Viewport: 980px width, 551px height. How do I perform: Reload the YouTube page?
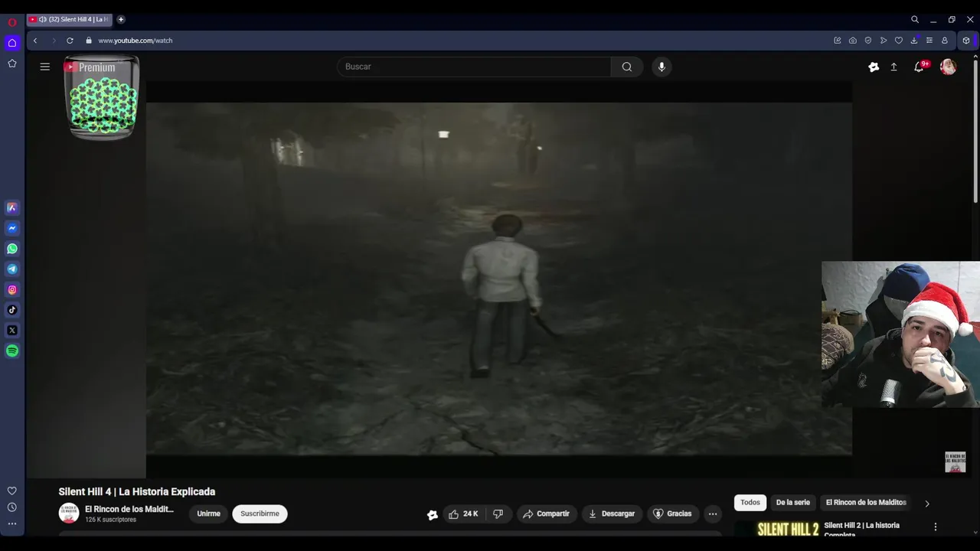tap(70, 41)
